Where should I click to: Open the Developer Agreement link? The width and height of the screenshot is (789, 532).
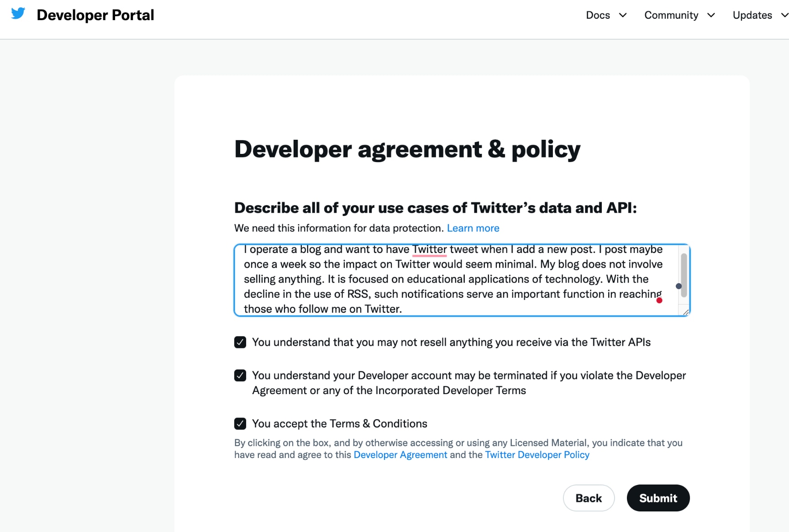click(x=400, y=455)
